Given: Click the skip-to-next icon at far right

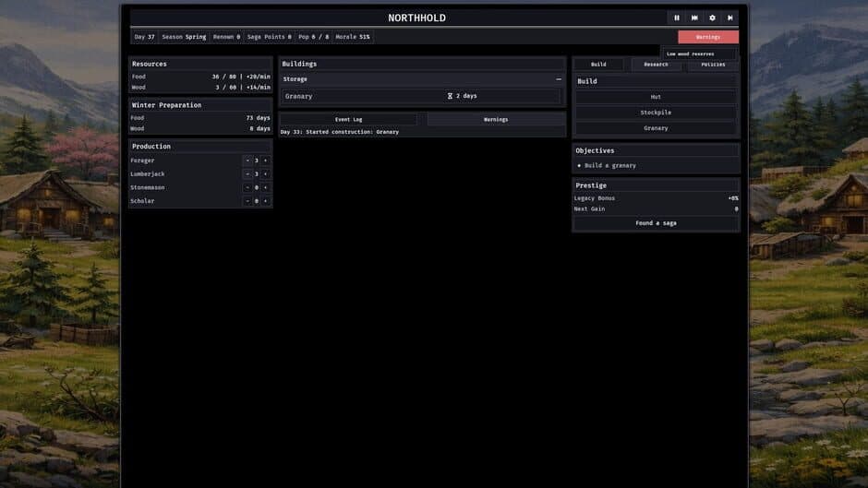Looking at the screenshot, I should (730, 18).
